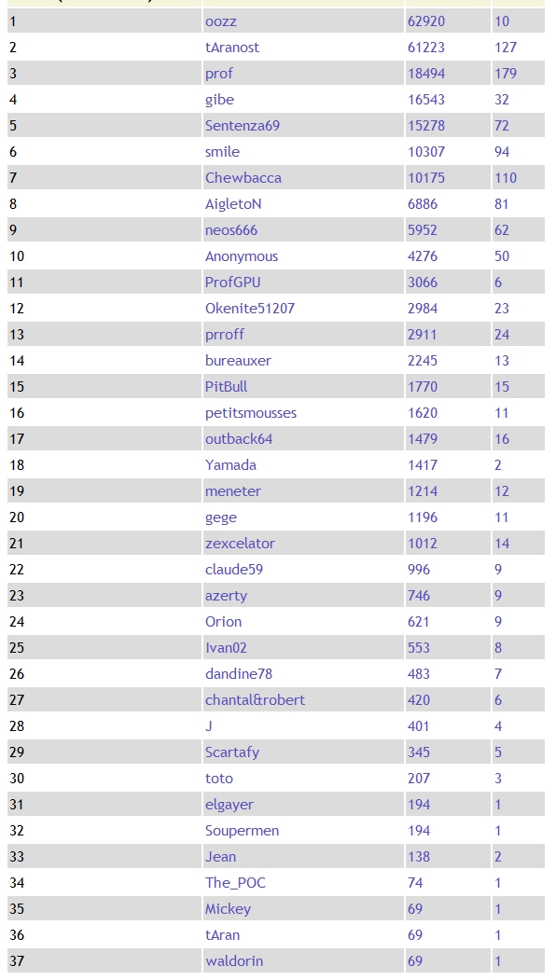Screen dimensions: 556x980
Task: Open the petitsmousses user link
Action: (251, 413)
